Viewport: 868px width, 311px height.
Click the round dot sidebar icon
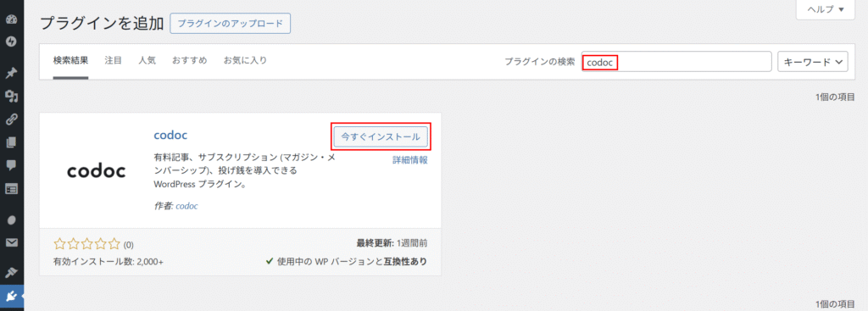tap(12, 219)
